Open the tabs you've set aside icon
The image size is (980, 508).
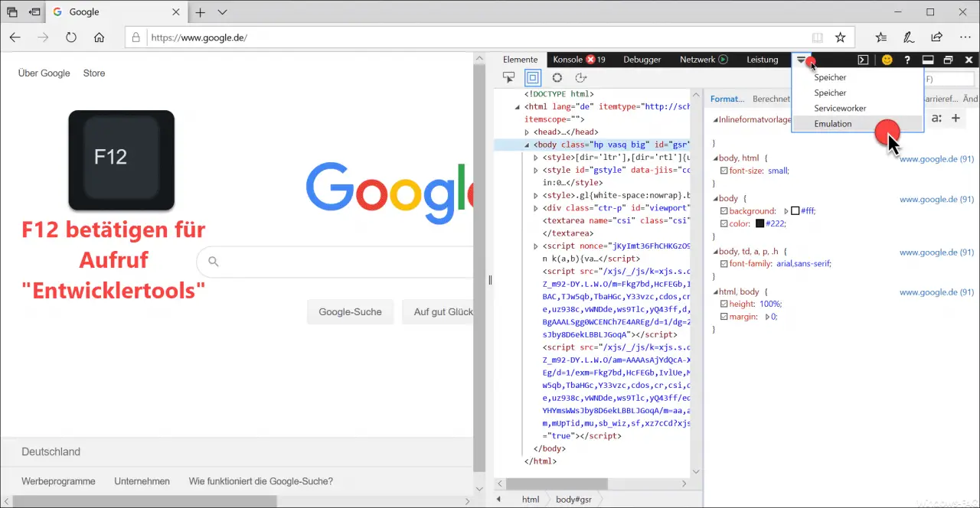(x=12, y=12)
